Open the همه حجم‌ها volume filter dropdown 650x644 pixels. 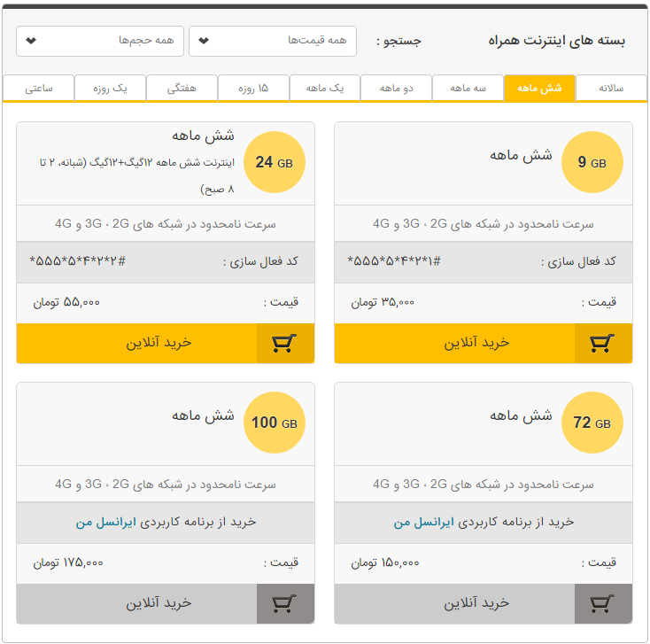click(100, 41)
